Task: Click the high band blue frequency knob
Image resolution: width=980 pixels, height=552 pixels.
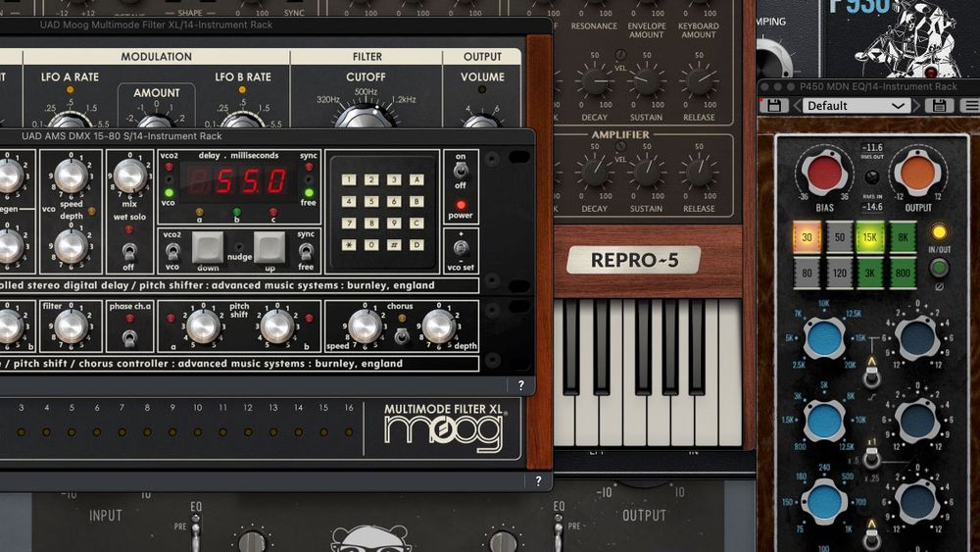Action: 824,338
